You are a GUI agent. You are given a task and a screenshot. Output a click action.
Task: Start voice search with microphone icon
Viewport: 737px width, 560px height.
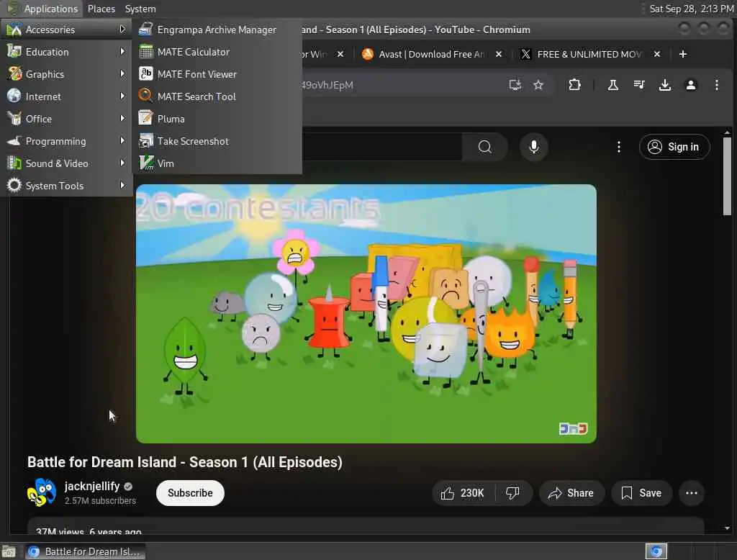pos(533,147)
